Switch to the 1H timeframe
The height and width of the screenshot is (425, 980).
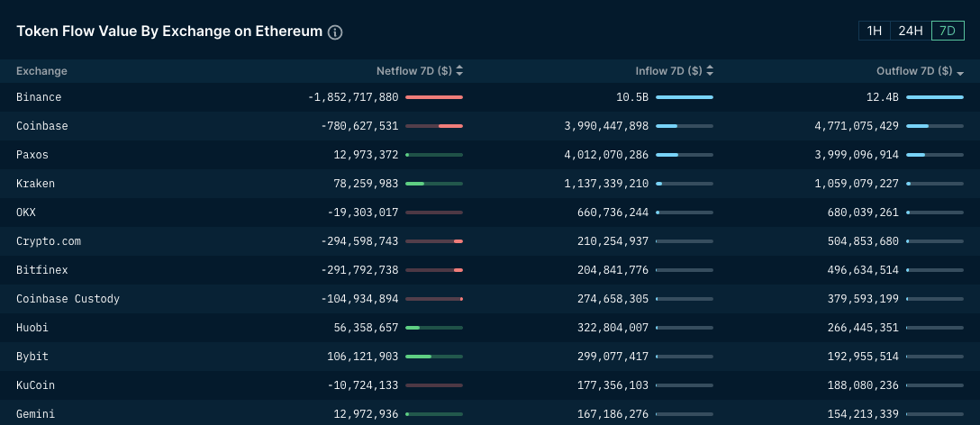click(x=875, y=31)
